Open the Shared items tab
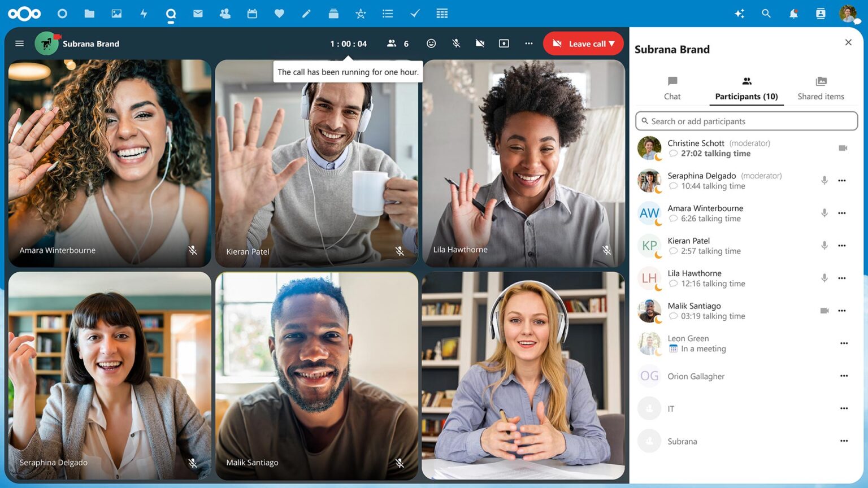The height and width of the screenshot is (488, 868). 821,88
